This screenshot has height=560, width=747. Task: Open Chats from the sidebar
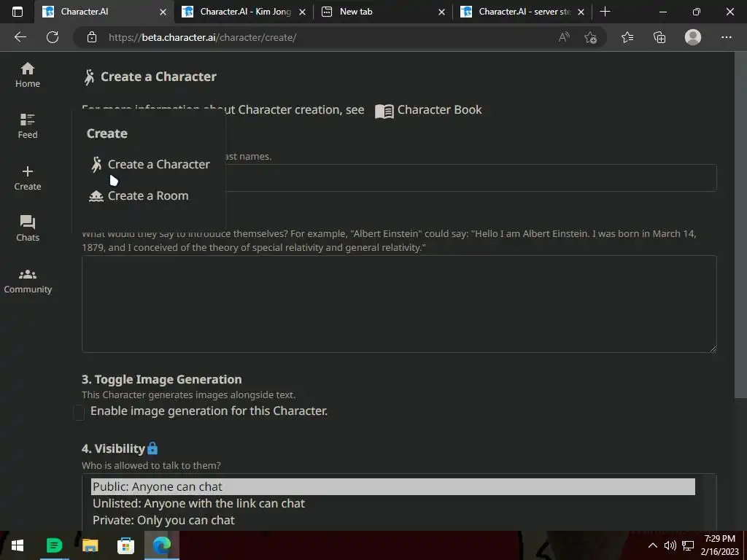[x=28, y=229]
